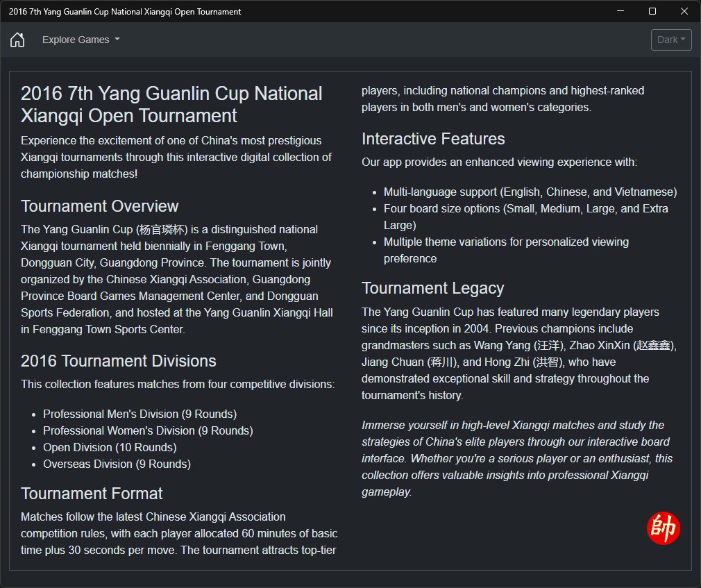Screen dimensions: 701x588
Task: Select Professional Women's Division (9 Rounds) item
Action: 148,430
